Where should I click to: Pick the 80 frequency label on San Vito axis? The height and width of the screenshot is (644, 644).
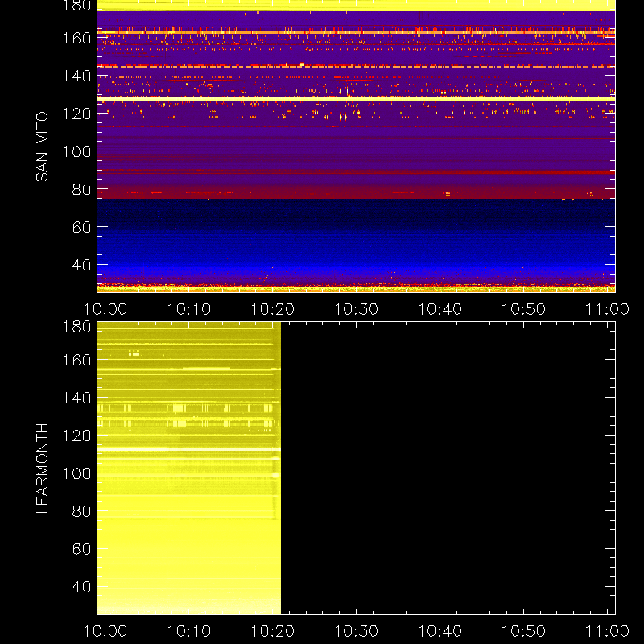82,189
